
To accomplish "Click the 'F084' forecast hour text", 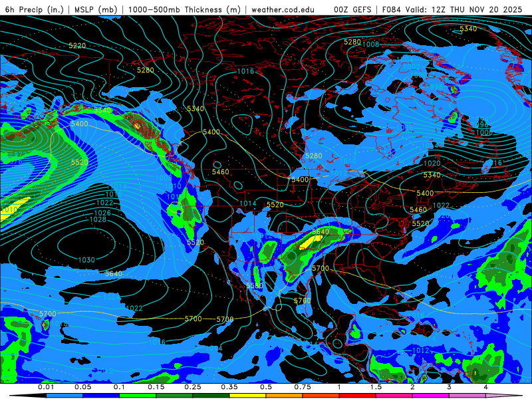I will [392, 9].
